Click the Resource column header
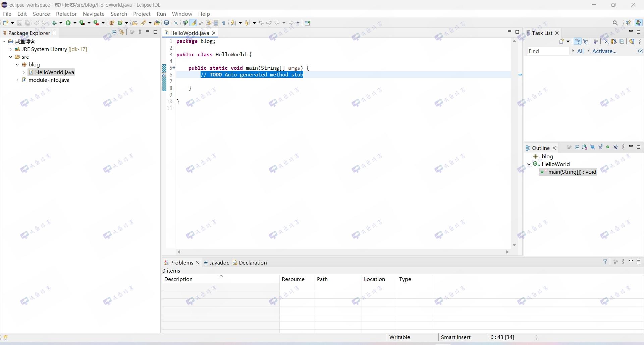 pyautogui.click(x=297, y=279)
